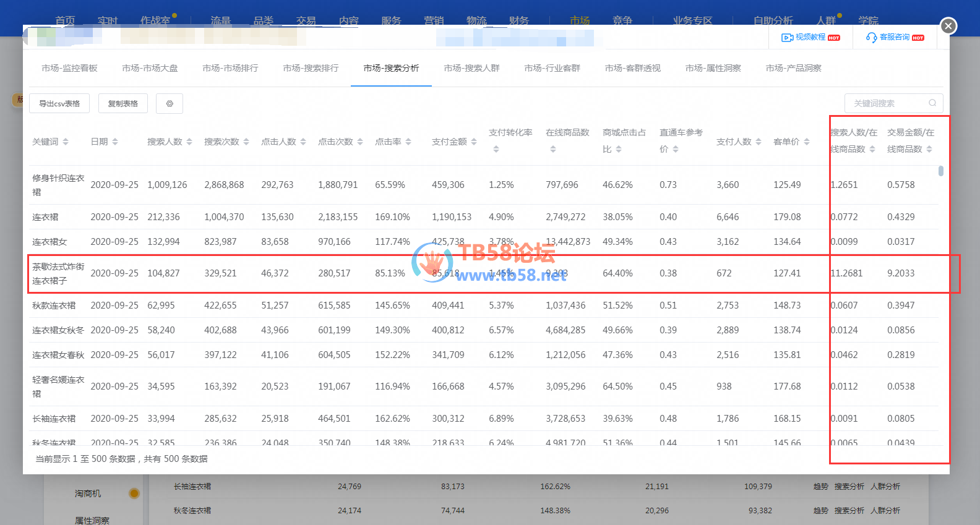Switch to 市场-市场排行 tab
Screen dimensions: 980x525
coord(230,68)
